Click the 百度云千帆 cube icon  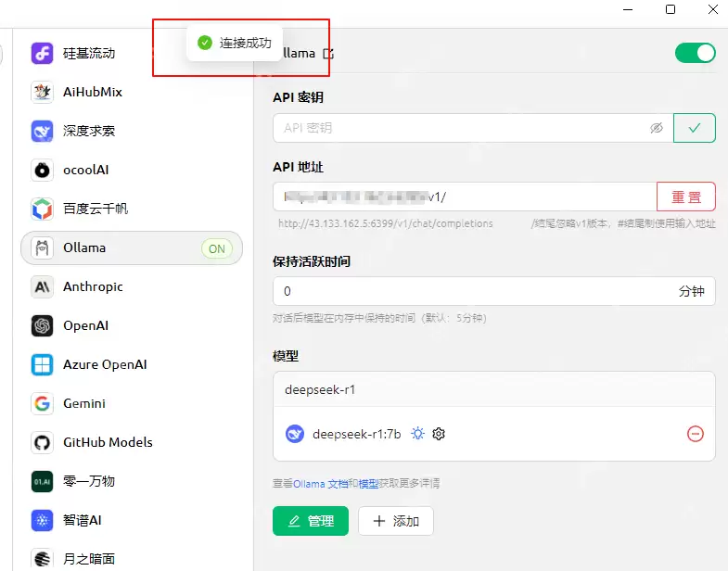click(42, 209)
